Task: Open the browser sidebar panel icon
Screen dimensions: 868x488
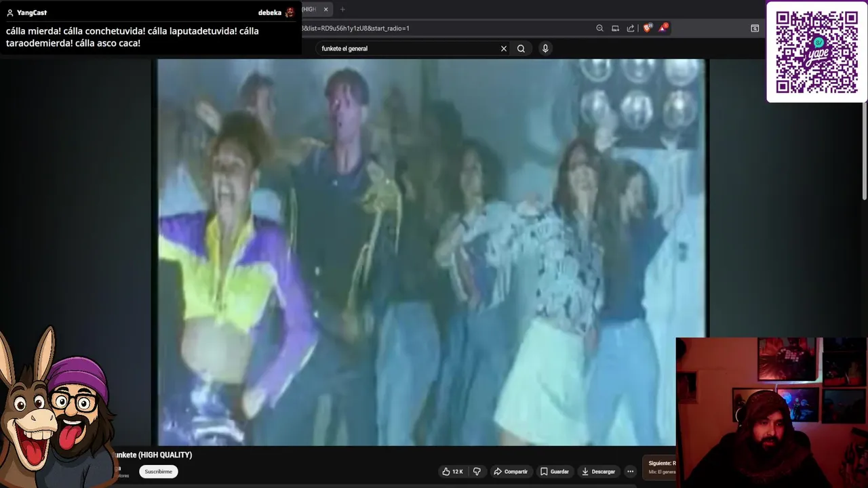Action: [755, 28]
